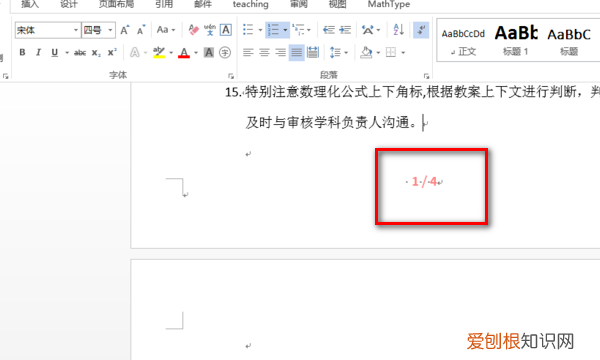This screenshot has height=360, width=600.
Task: Apply multilevel list icon
Action: click(298, 29)
